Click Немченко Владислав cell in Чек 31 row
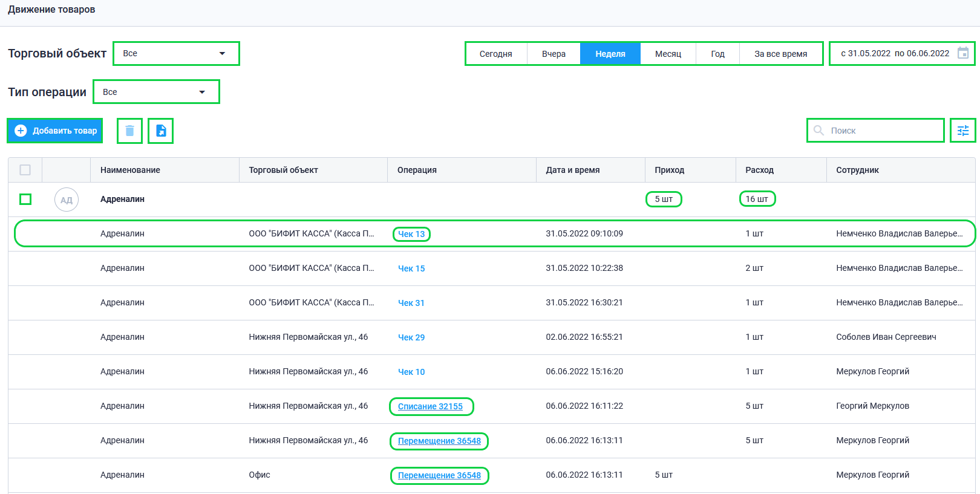 click(x=900, y=302)
